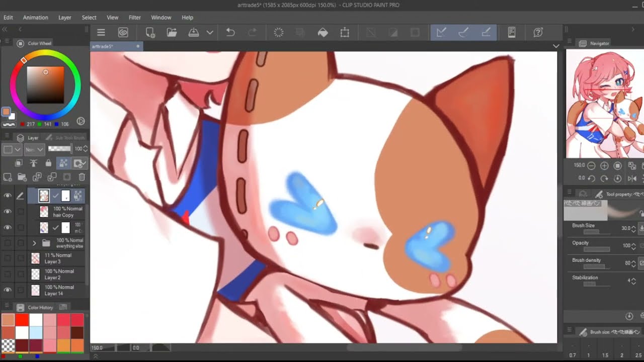Toggle Snap to Ruler button
This screenshot has width=644, height=362.
(x=441, y=33)
